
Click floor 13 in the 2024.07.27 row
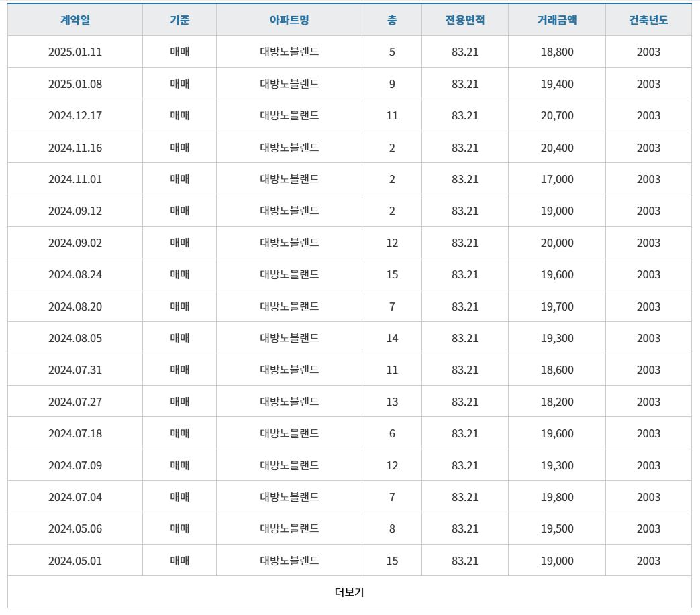392,402
